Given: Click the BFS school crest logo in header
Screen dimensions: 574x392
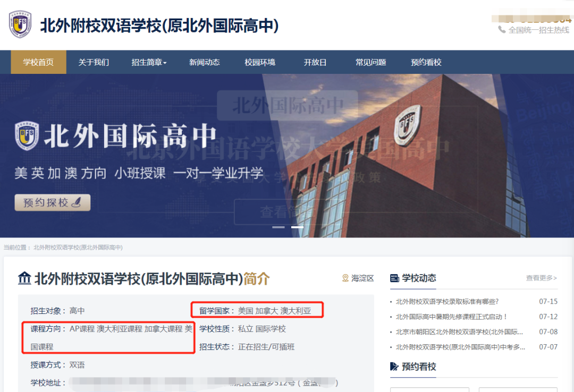Looking at the screenshot, I should point(20,24).
